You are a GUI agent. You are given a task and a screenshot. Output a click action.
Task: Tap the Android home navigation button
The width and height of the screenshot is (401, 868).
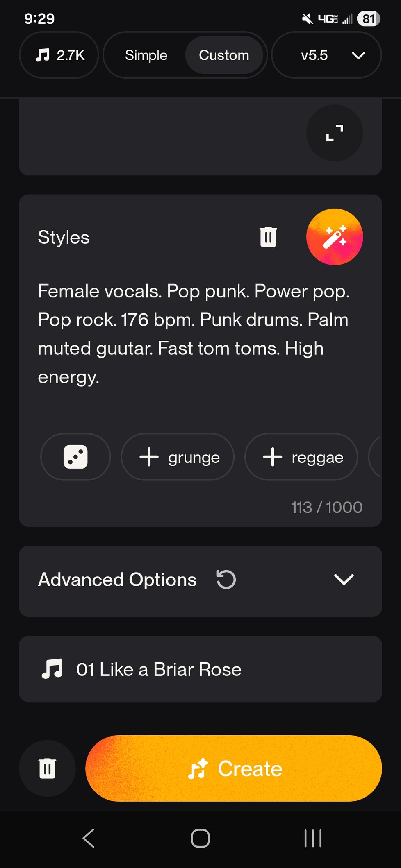click(x=200, y=838)
